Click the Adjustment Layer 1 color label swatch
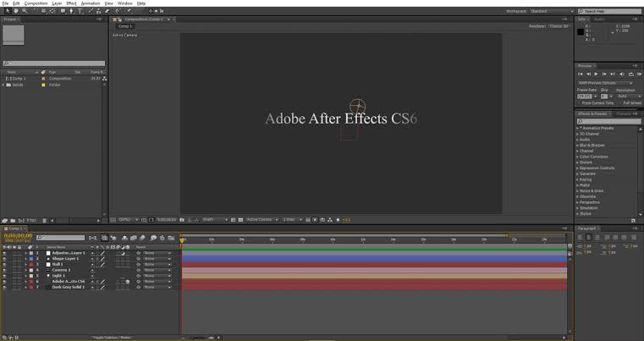This screenshot has height=341, width=644. [x=31, y=253]
